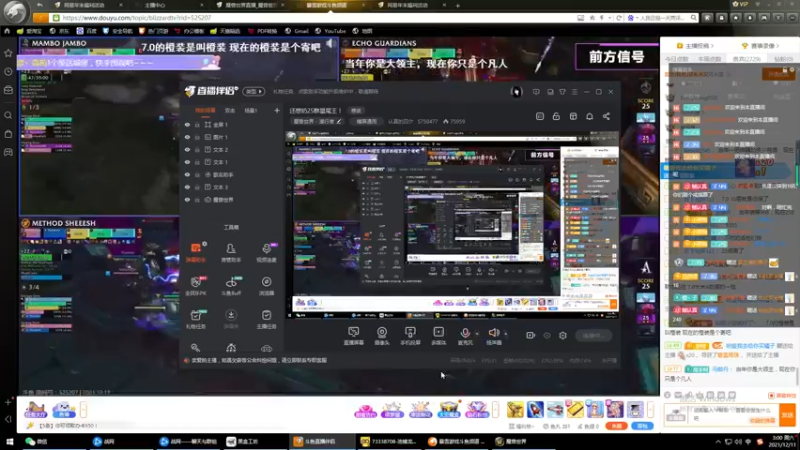Click the 修改 button next to stream title

356,111
